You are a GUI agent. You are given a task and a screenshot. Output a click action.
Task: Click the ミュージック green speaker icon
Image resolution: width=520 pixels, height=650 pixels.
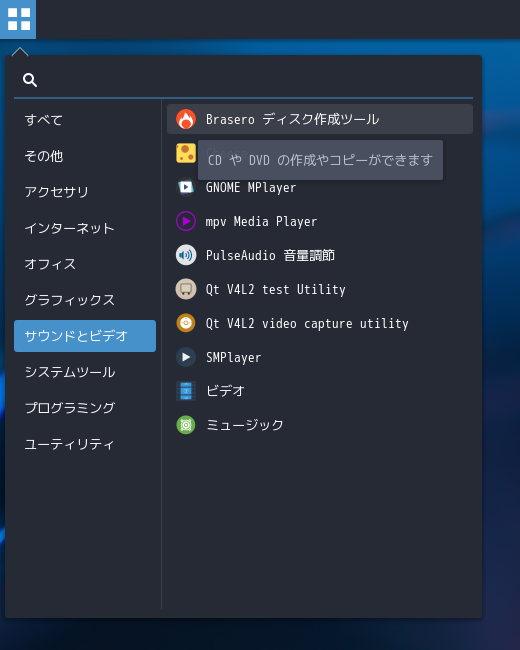(186, 425)
